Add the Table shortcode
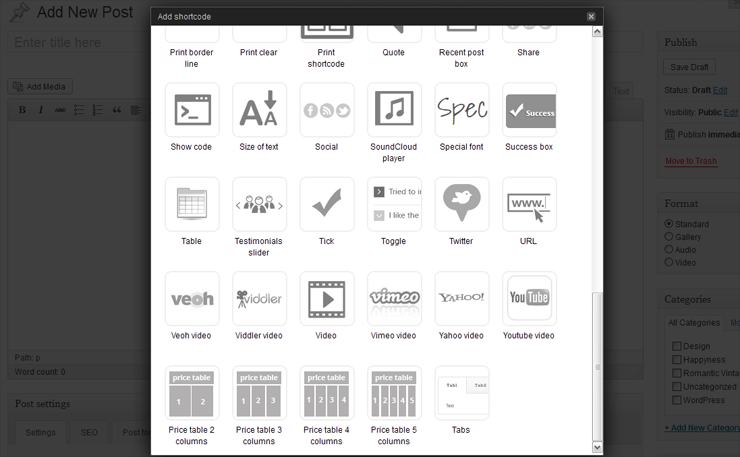The width and height of the screenshot is (740, 457). coord(191,204)
